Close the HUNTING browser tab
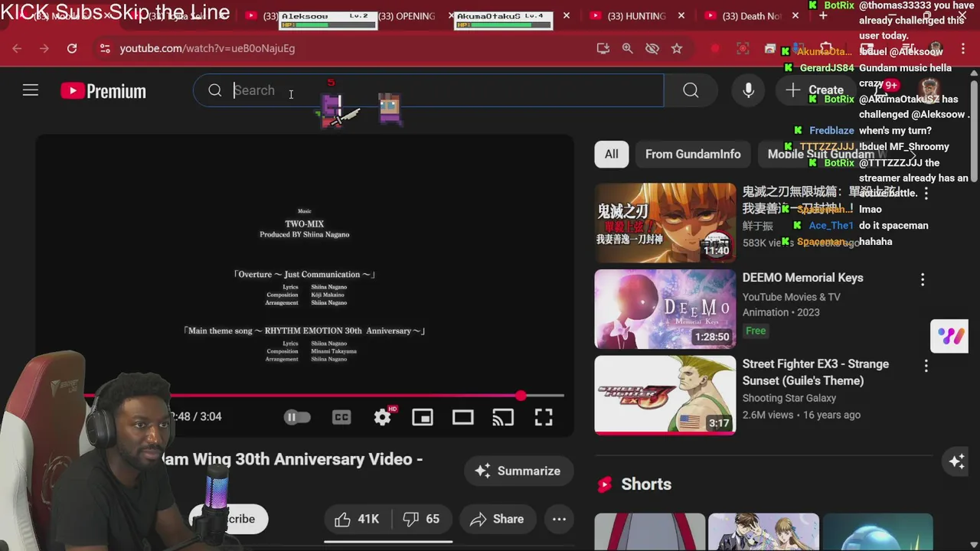Image resolution: width=980 pixels, height=551 pixels. [681, 16]
